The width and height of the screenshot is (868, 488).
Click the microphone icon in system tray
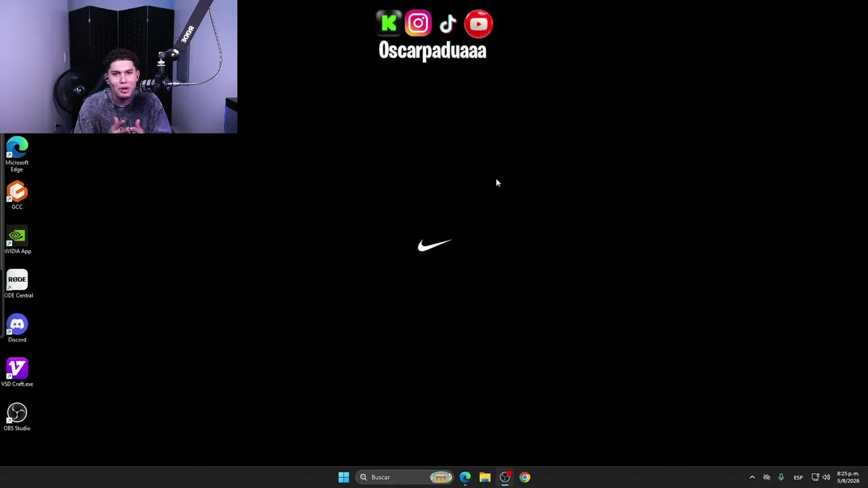tap(781, 477)
